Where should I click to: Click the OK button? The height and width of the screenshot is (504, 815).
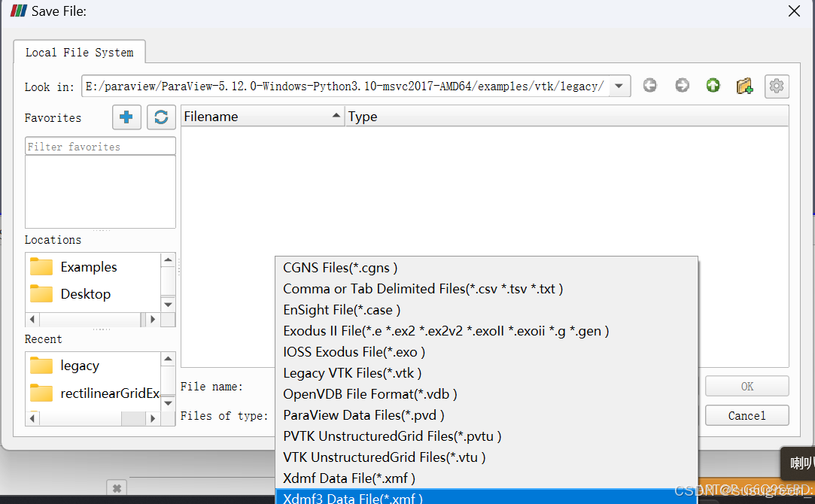point(747,386)
